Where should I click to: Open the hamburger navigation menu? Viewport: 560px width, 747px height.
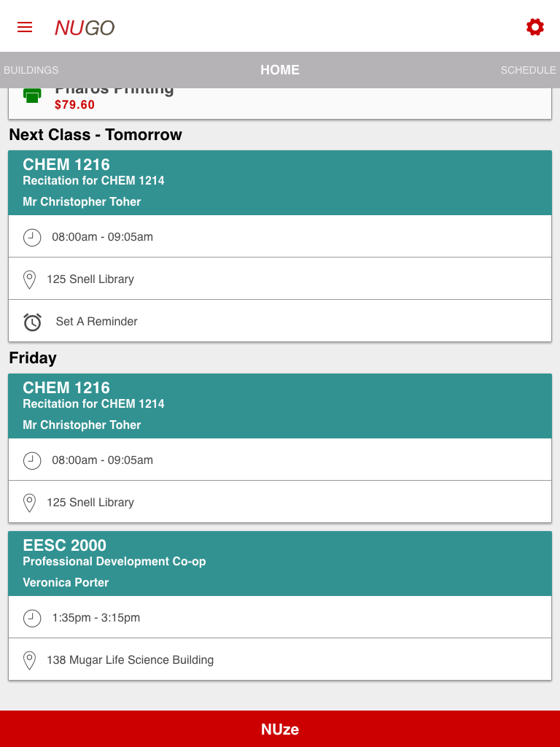[x=25, y=27]
